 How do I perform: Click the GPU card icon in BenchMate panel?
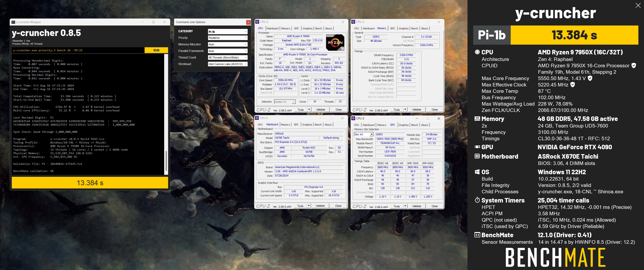coord(477,147)
